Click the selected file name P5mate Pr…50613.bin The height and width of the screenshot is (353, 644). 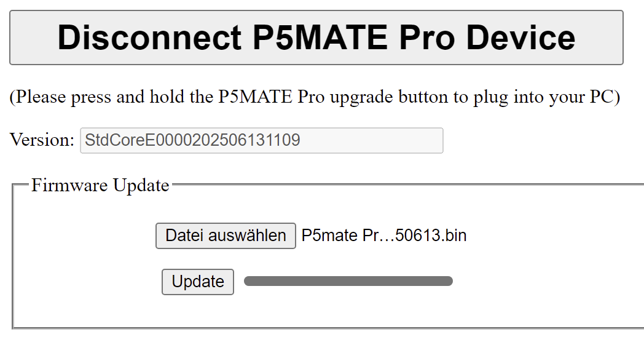[383, 236]
